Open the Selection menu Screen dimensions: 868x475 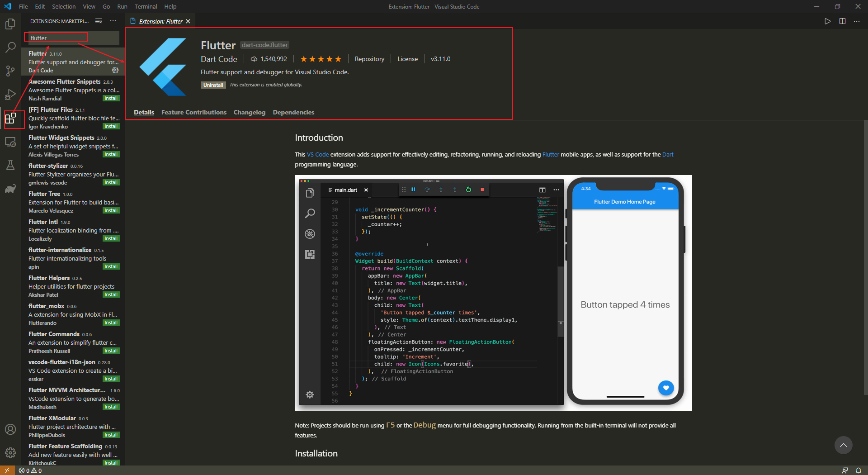[x=64, y=6]
